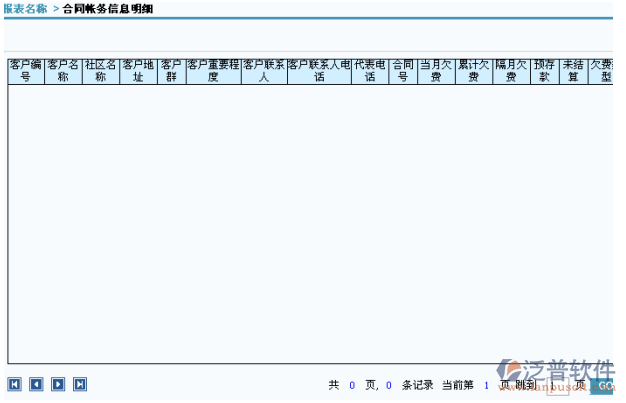This screenshot has width=626, height=403.
Task: Select the 客户联系人 column header
Action: click(x=264, y=71)
